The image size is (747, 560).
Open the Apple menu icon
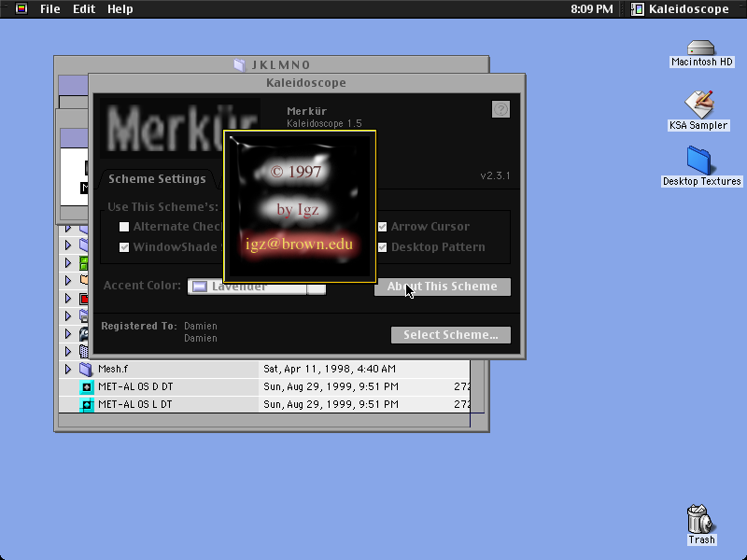(x=21, y=8)
